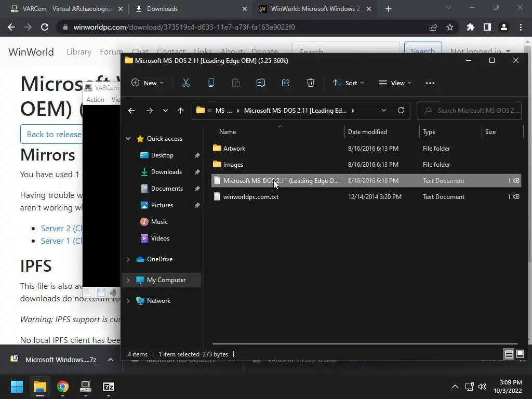Open a new Chrome tab
Image resolution: width=532 pixels, height=399 pixels.
point(389,9)
